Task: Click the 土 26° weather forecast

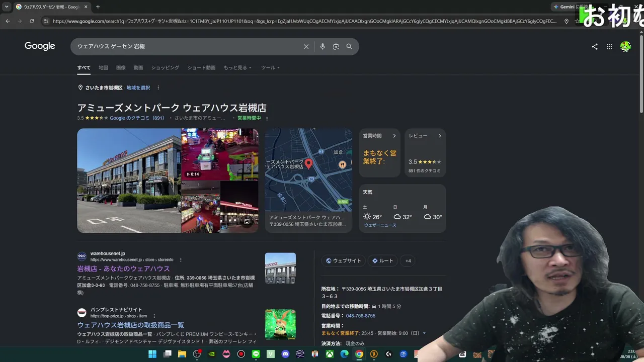Action: pyautogui.click(x=373, y=214)
